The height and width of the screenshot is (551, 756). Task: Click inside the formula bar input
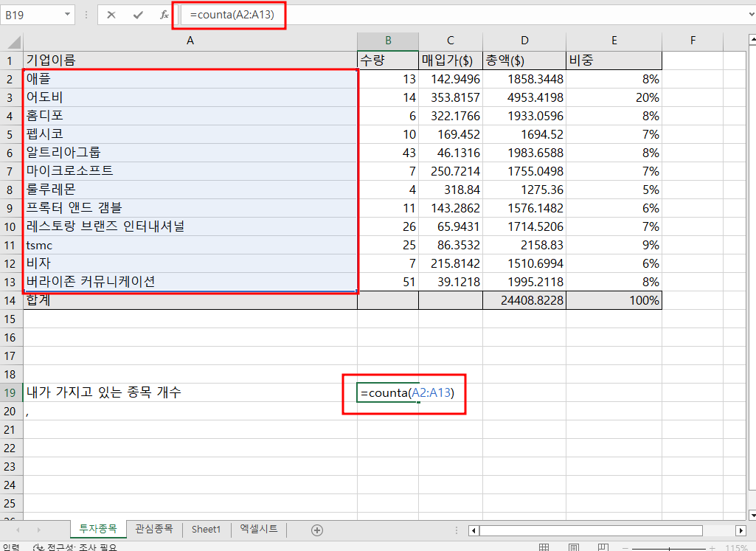click(x=463, y=15)
